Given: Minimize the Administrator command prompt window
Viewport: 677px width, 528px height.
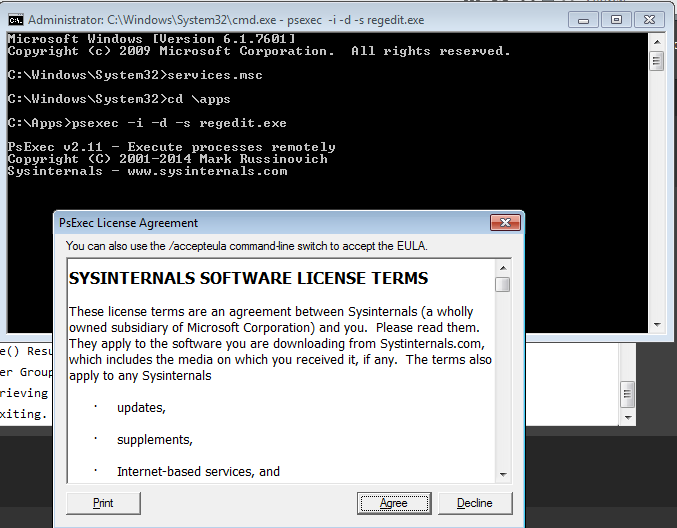Looking at the screenshot, I should coord(584,19).
